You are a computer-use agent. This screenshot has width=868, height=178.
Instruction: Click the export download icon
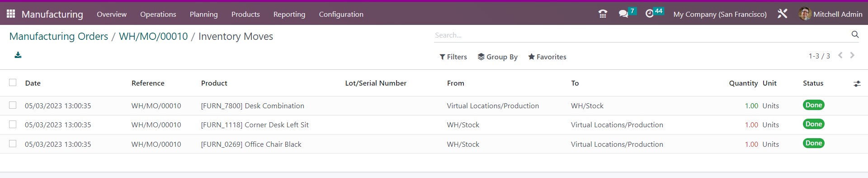tap(18, 55)
